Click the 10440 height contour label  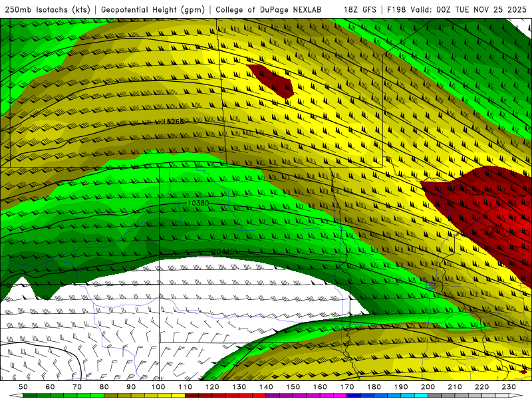tap(223, 251)
